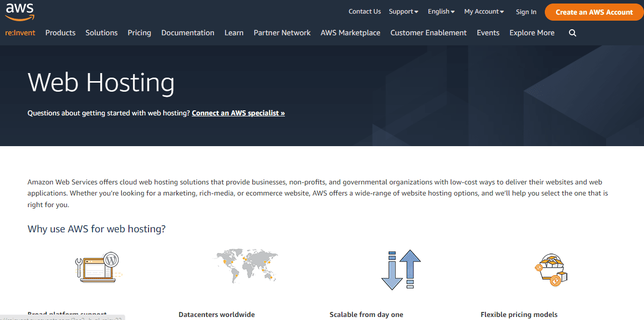Screen dimensions: 644x320
Task: Click the world map datacenters icon
Action: (246, 265)
